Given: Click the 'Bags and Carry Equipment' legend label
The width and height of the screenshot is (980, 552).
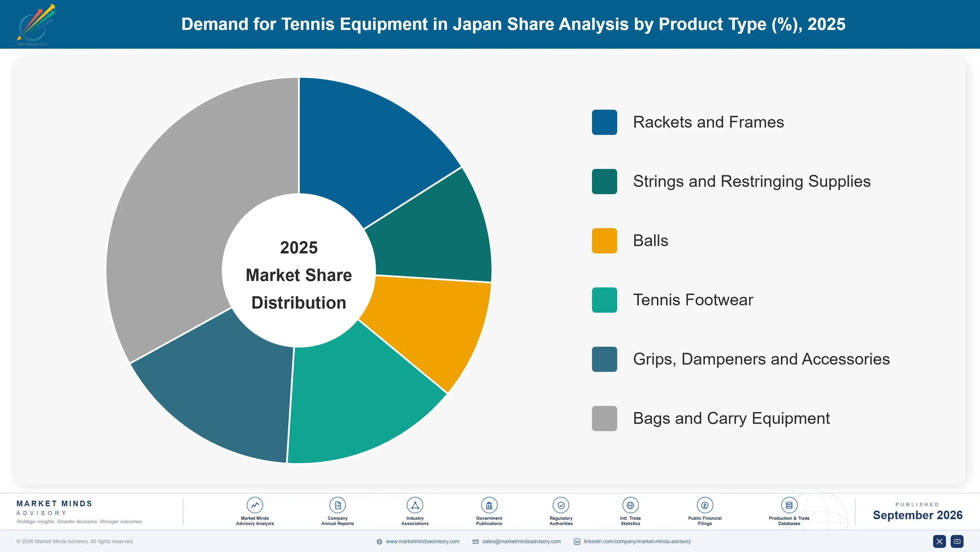Looking at the screenshot, I should [x=731, y=418].
